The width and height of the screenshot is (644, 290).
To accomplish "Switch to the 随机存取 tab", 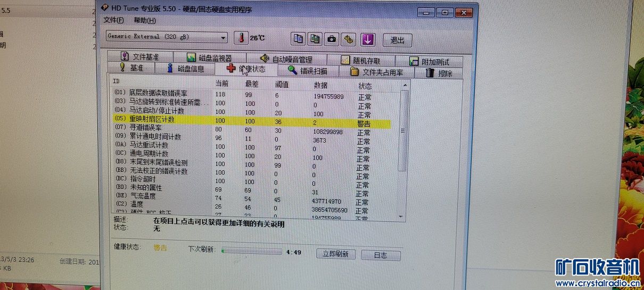I will (x=361, y=60).
